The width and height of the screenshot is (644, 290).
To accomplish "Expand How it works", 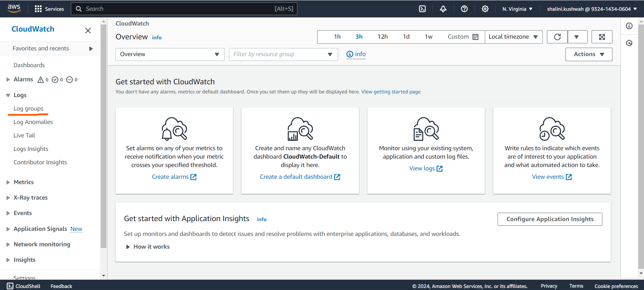I will click(148, 247).
